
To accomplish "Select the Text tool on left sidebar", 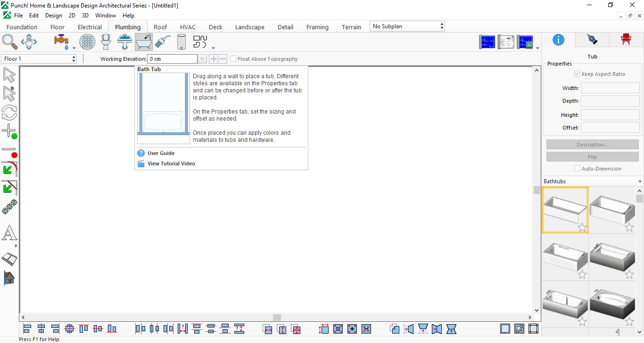I will [x=9, y=233].
